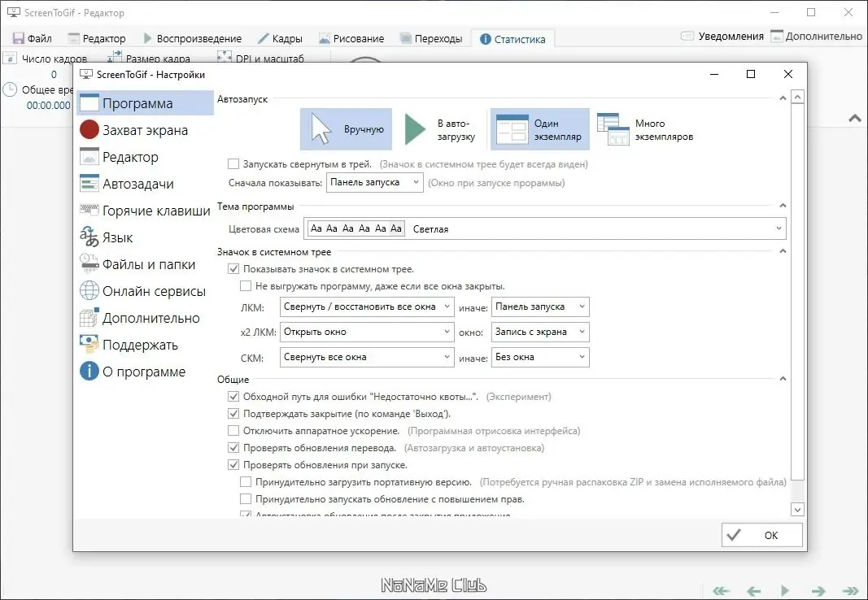Switch to Воспроизведение tab

click(x=193, y=38)
